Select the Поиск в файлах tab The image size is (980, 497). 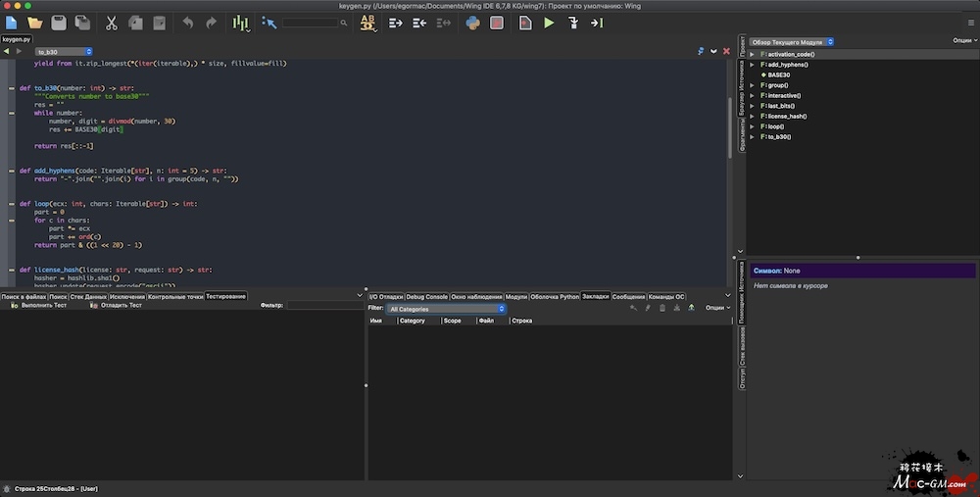(x=24, y=296)
